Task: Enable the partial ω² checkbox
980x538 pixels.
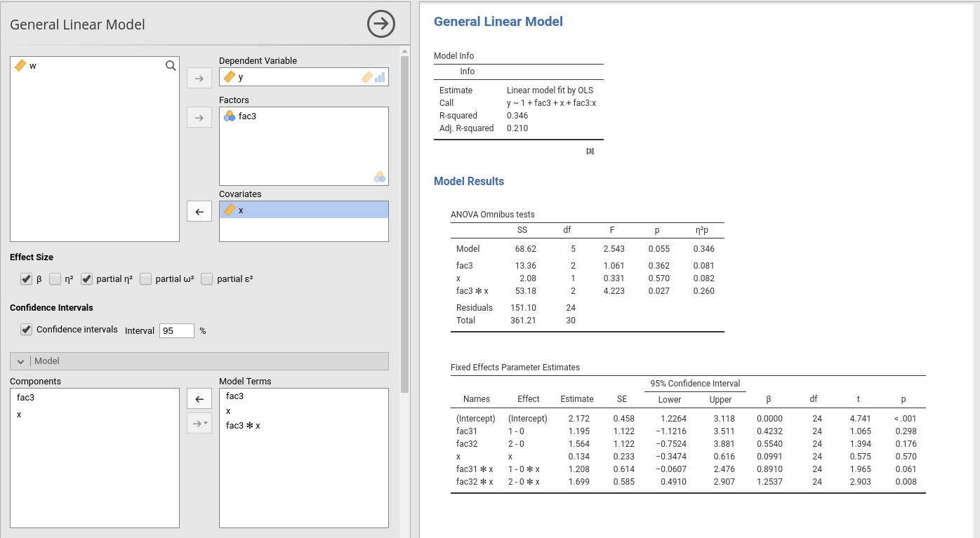Action: click(x=146, y=279)
